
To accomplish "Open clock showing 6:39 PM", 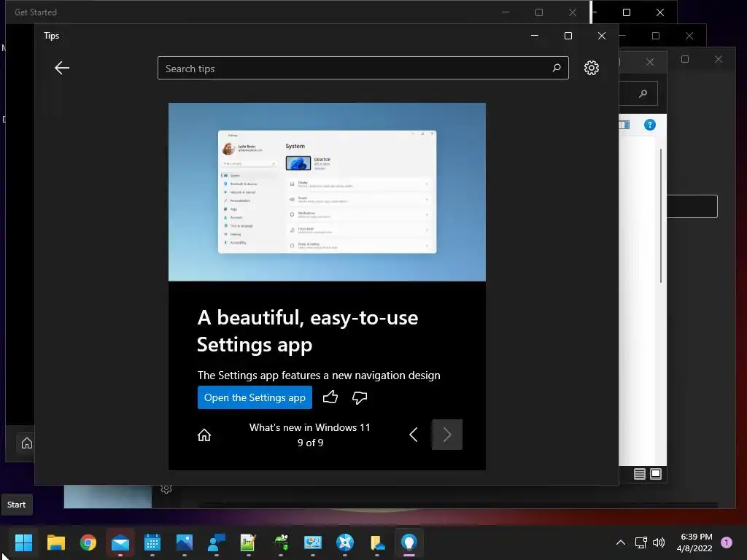I will coord(694,542).
